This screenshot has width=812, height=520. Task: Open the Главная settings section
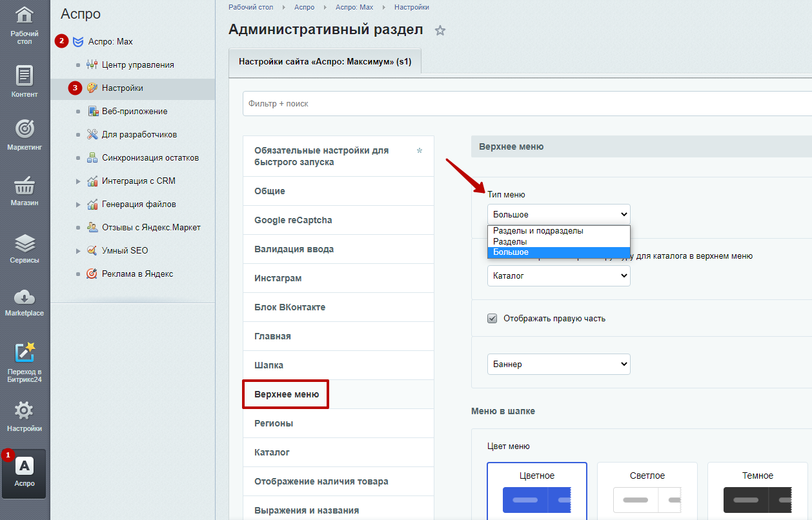point(338,336)
